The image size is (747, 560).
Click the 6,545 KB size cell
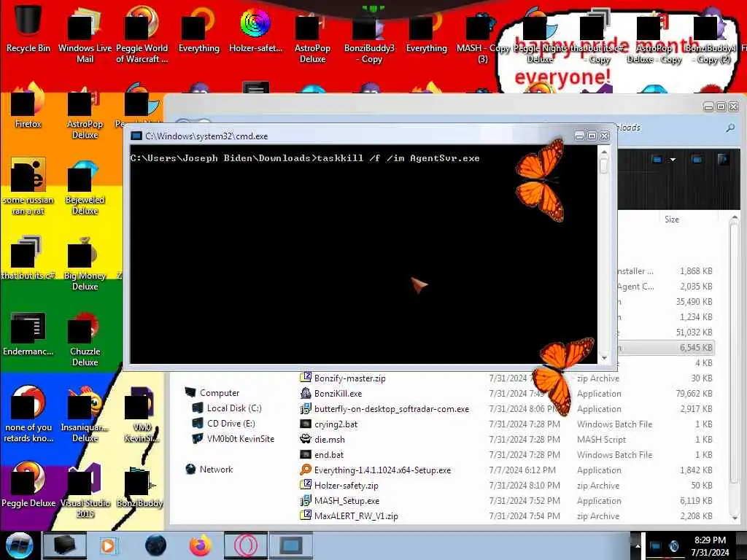pos(695,348)
